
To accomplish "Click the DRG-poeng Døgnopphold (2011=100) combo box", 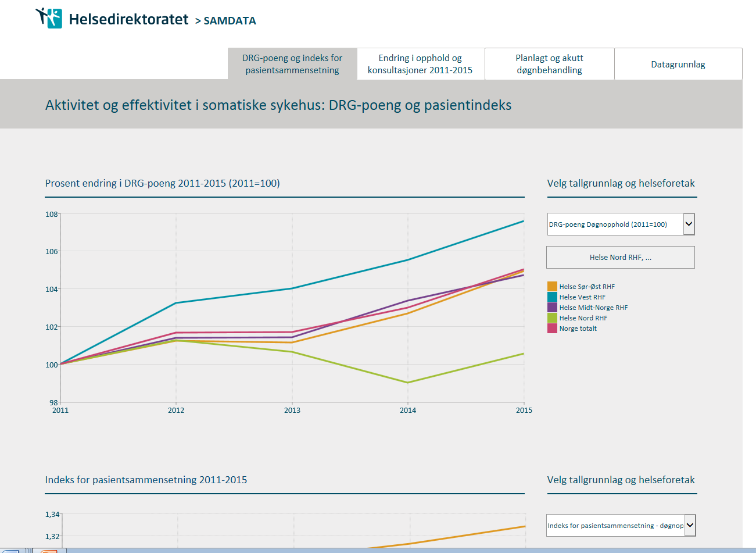I will 621,224.
